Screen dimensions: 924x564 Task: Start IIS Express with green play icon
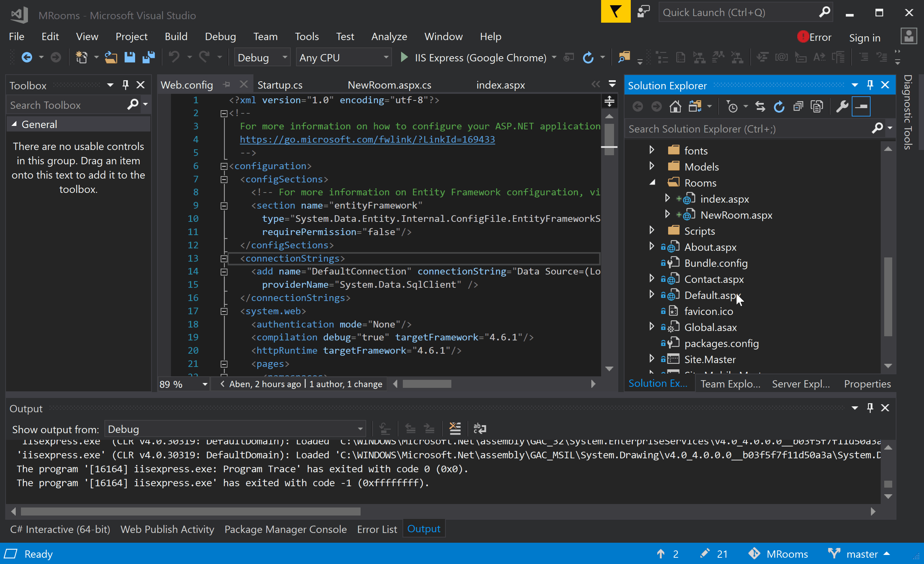point(404,57)
